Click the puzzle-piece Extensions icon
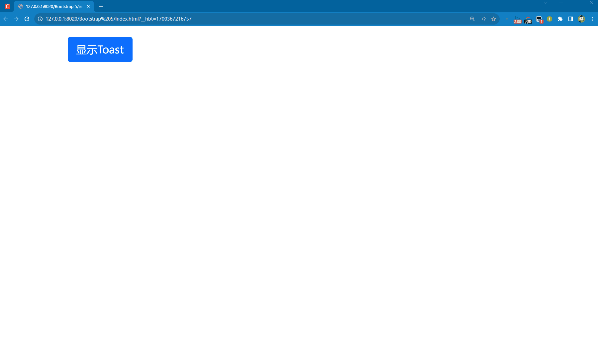Viewport: 598px width, 364px height. pos(560,19)
